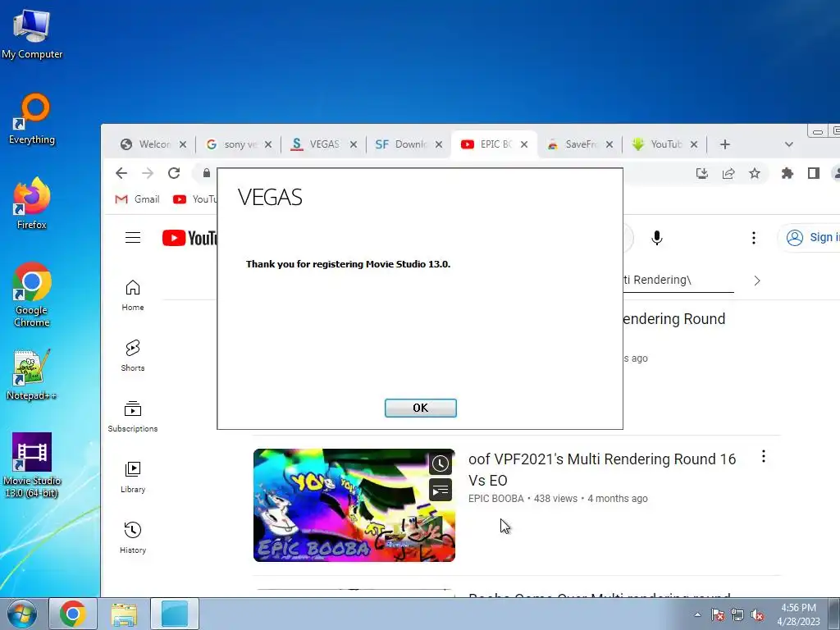Screen dimensions: 840x630
Task: Launch Google Chrome desktop shortcut
Action: [32, 295]
